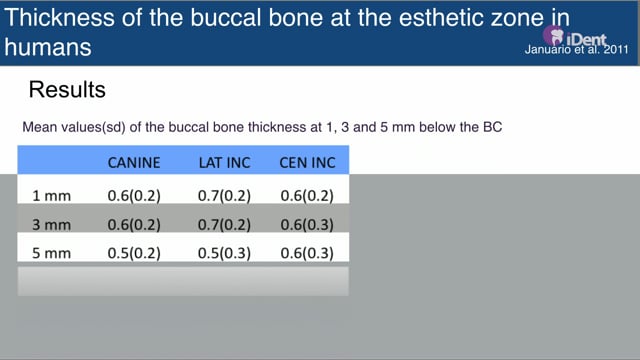The height and width of the screenshot is (360, 640).
Task: Click the 1 mm row label
Action: click(x=51, y=196)
